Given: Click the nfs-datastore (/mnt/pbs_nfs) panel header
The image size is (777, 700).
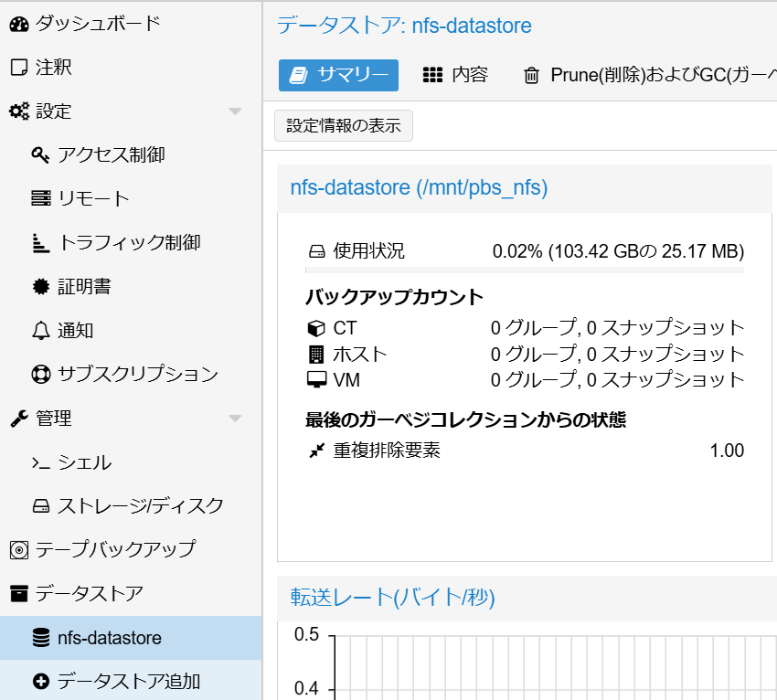Looking at the screenshot, I should tap(525, 188).
